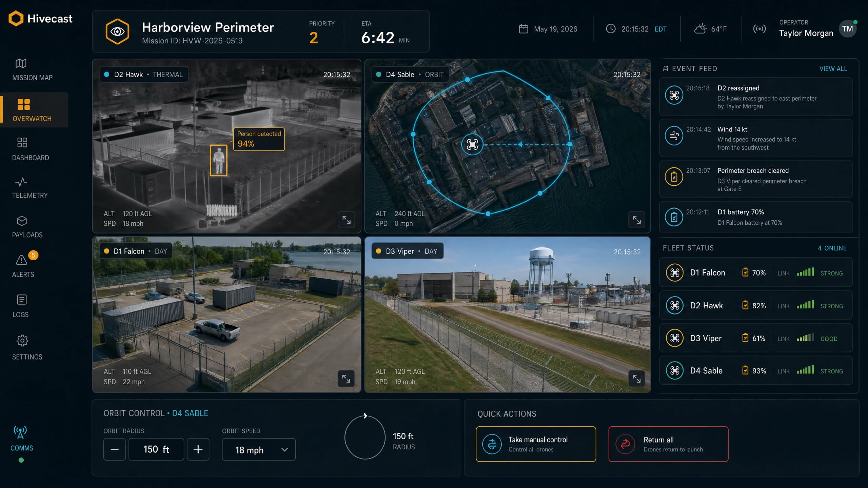Open Settings gear in sidebar

(x=27, y=348)
